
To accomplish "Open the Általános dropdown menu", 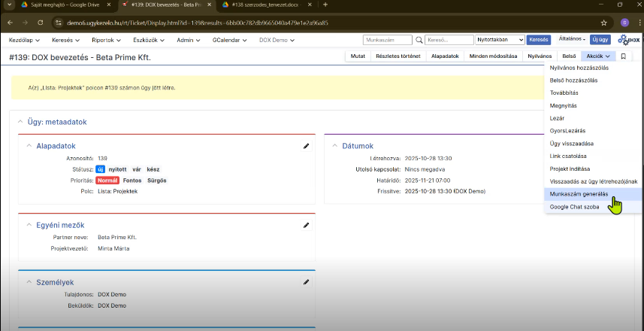I will 572,39.
